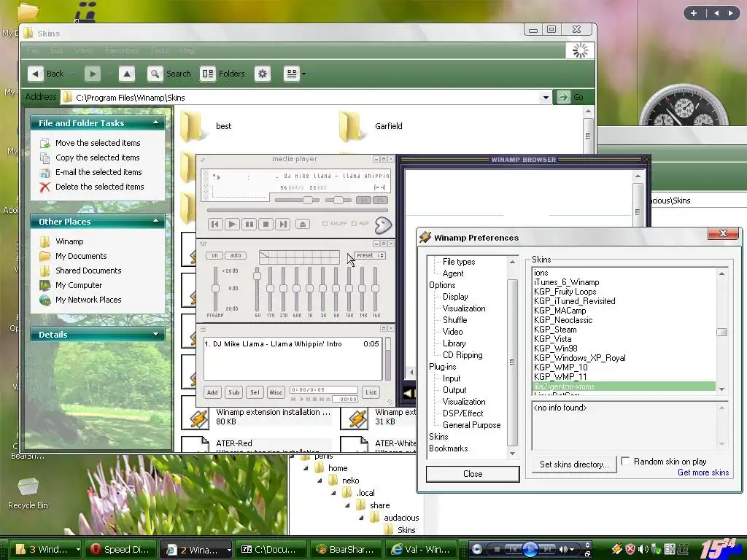Click Search in explorer toolbar
The height and width of the screenshot is (560, 747).
pos(169,74)
